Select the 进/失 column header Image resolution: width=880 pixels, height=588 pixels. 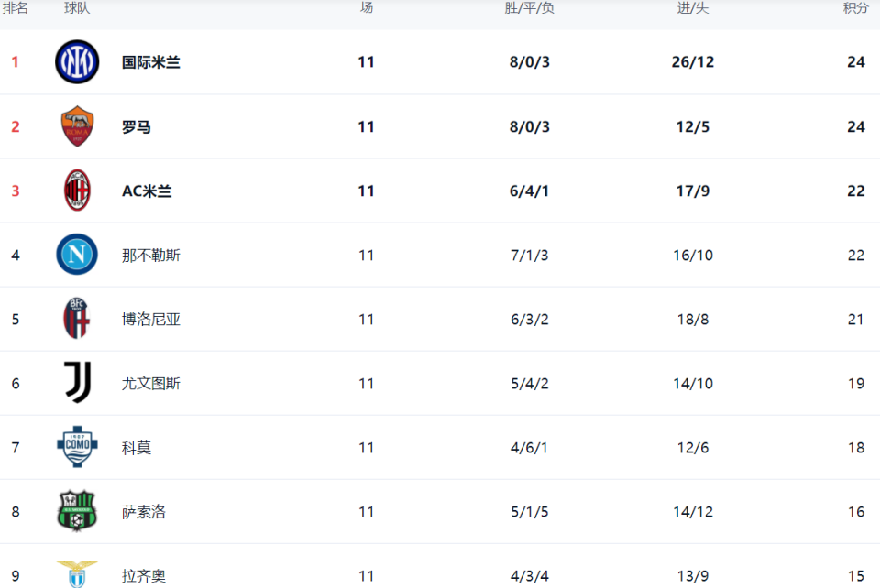tap(692, 8)
